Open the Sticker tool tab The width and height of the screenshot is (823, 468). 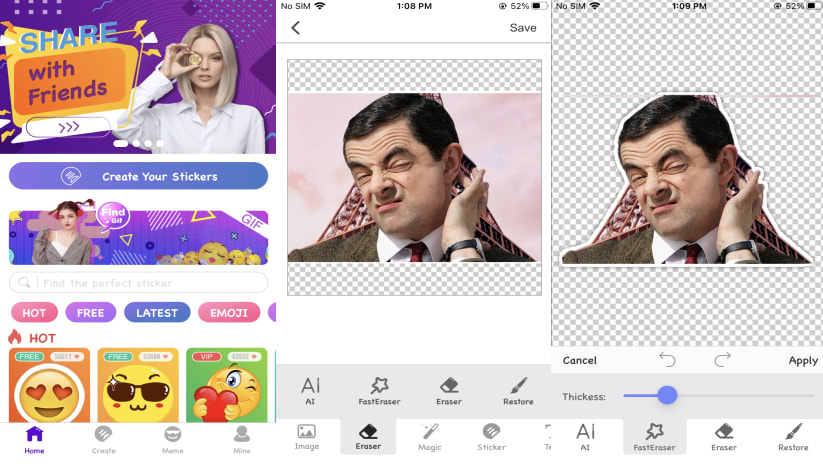(491, 437)
